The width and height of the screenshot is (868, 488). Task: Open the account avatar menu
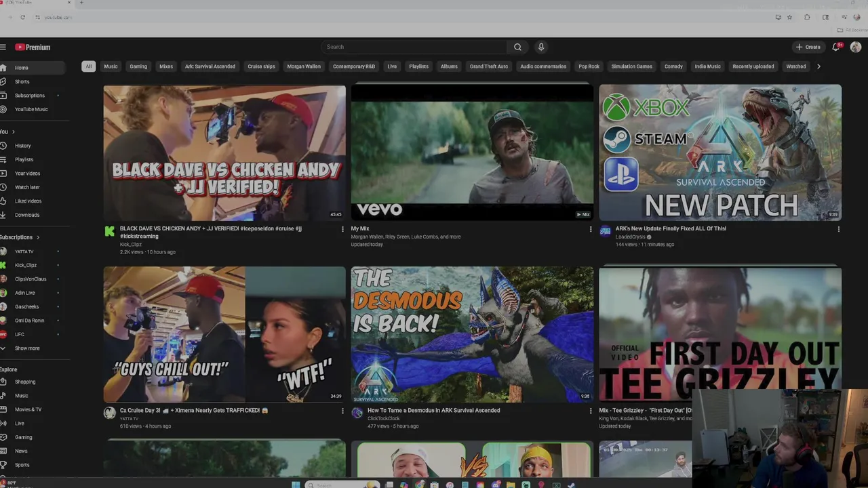(856, 47)
